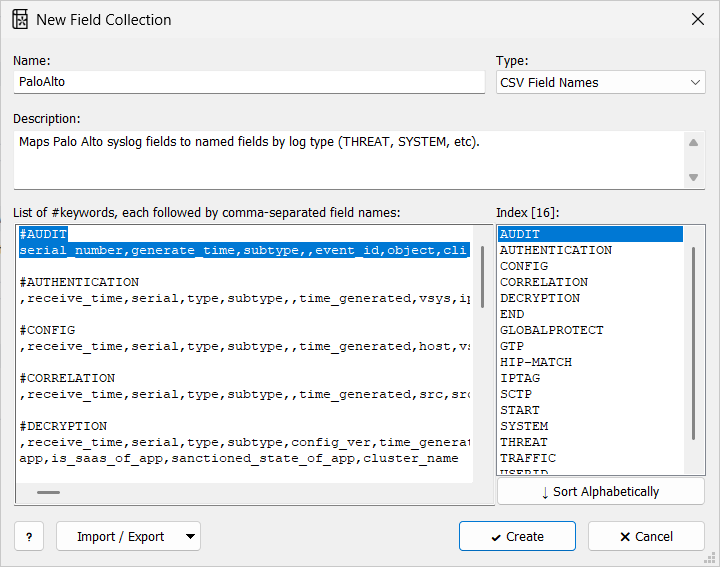Viewport: 720px width, 567px height.
Task: Click the #AUDIT keyword line in editor
Action: 43,234
